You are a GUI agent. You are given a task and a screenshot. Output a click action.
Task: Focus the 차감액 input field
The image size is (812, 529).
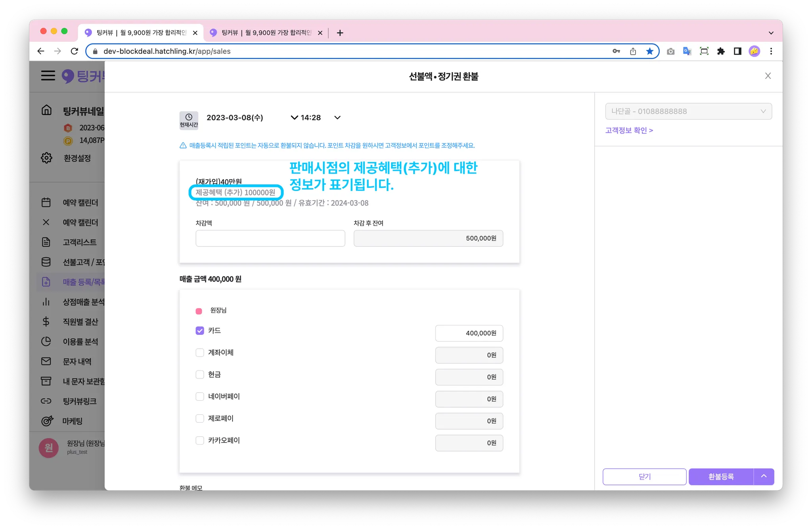(x=270, y=239)
